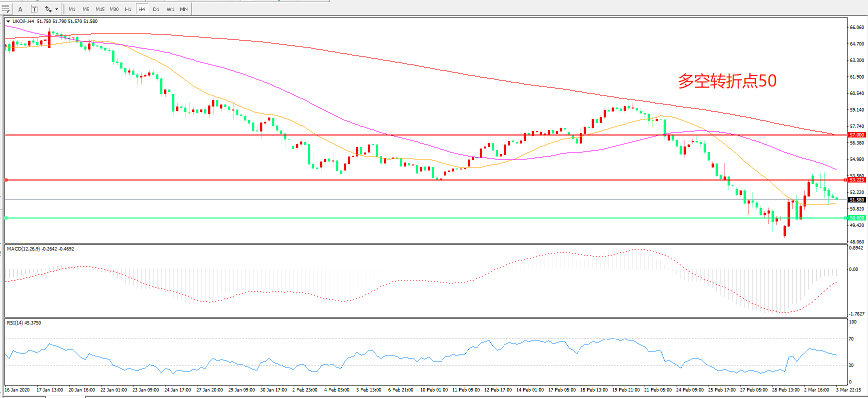The image size is (868, 398).
Task: Click the red Chinese annotation text ending in 50
Action: coord(727,81)
